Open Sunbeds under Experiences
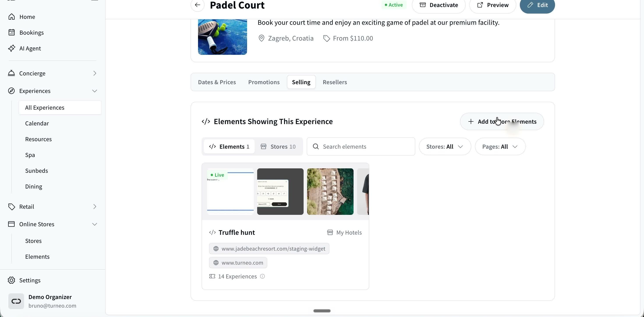This screenshot has width=644, height=317. coord(37,171)
